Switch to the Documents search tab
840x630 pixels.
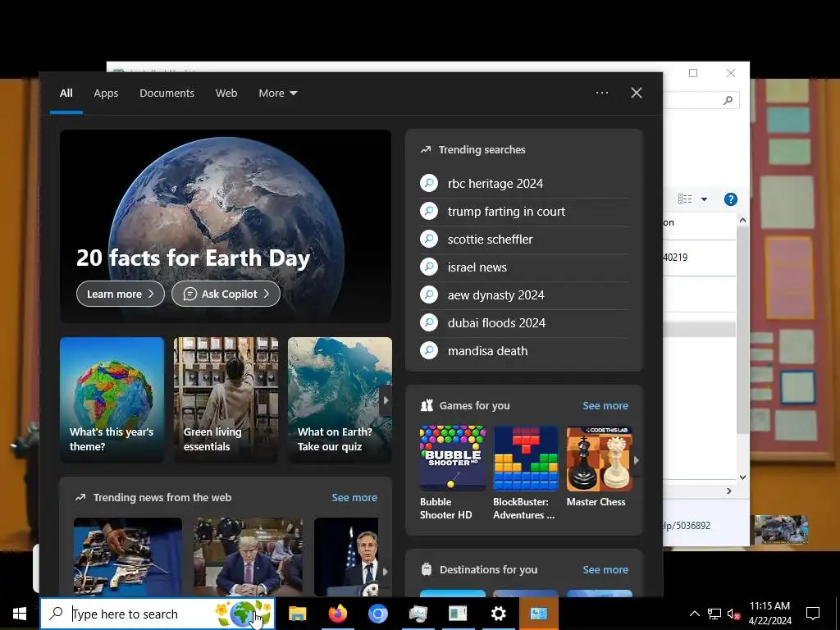(167, 94)
